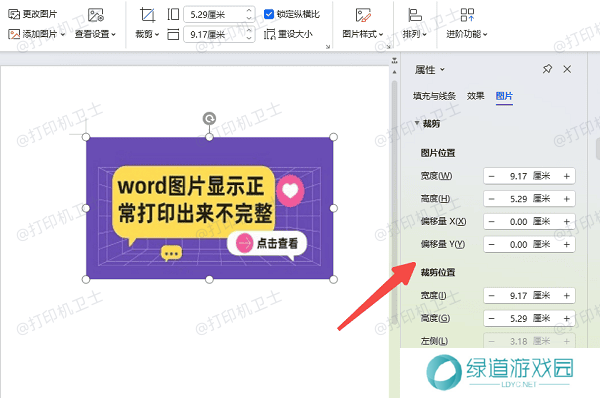
Task: Open the 属性 properties panel dropdown
Action: pyautogui.click(x=442, y=70)
